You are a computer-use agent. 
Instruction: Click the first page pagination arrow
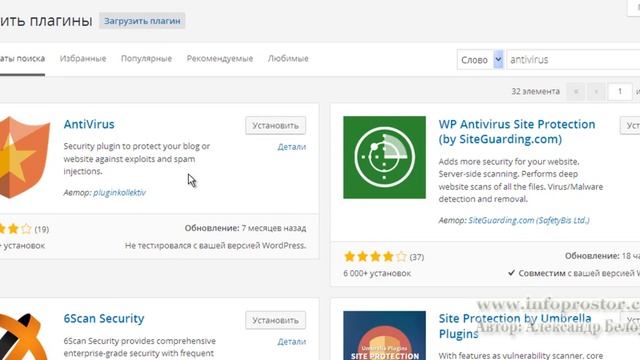[576, 91]
